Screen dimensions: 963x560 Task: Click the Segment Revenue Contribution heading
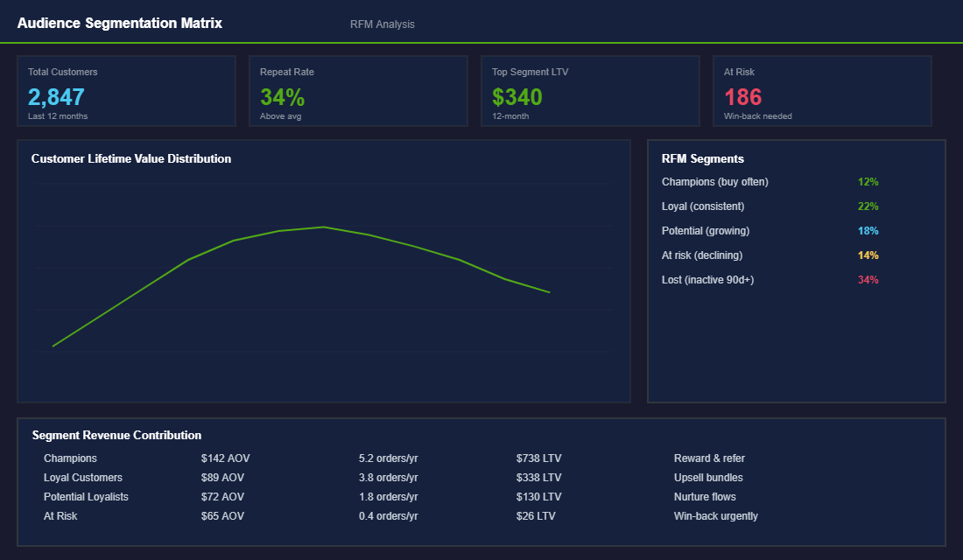coord(116,435)
